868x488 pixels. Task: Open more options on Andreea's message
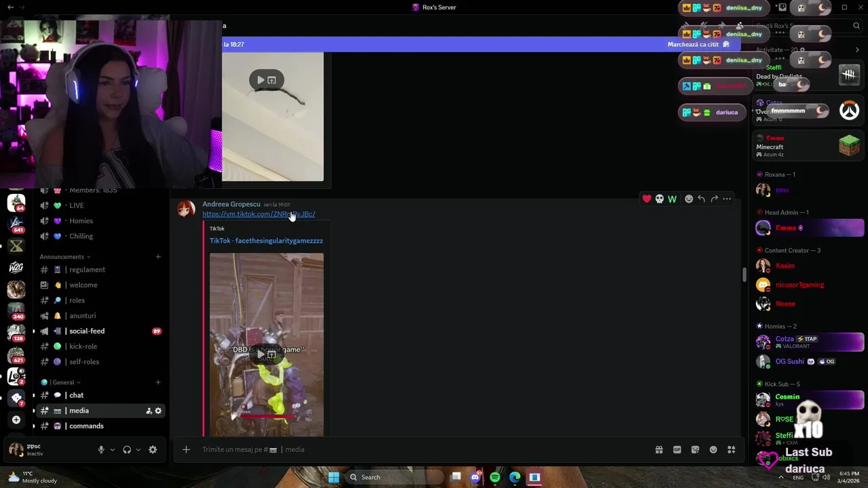pyautogui.click(x=727, y=199)
